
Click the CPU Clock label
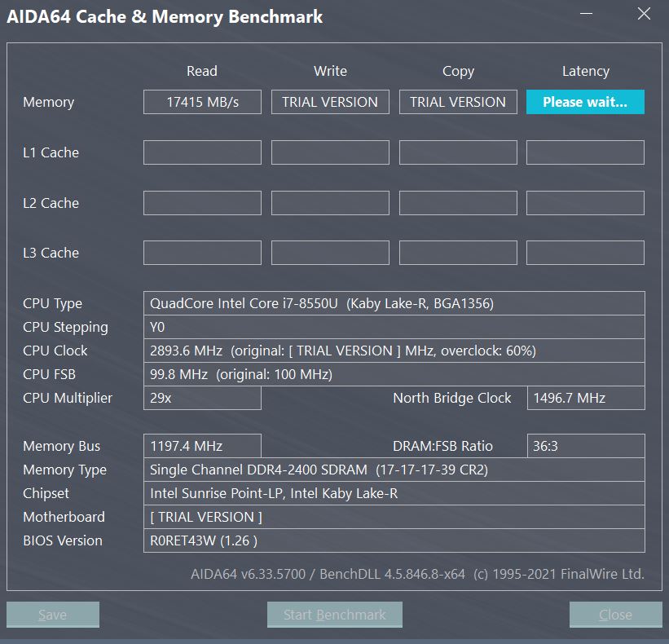55,351
